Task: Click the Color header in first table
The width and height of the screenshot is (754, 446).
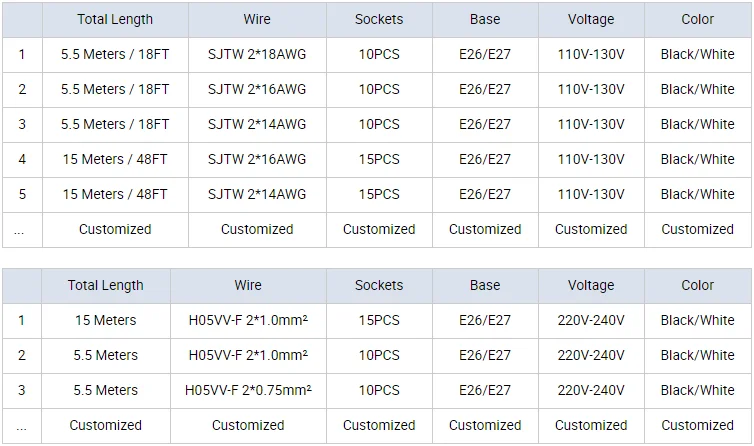Action: pyautogui.click(x=698, y=20)
